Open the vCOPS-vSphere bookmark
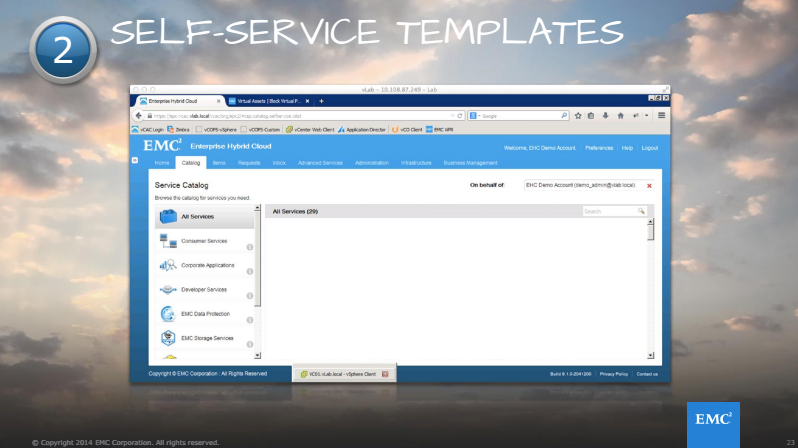The image size is (798, 448). [216, 129]
